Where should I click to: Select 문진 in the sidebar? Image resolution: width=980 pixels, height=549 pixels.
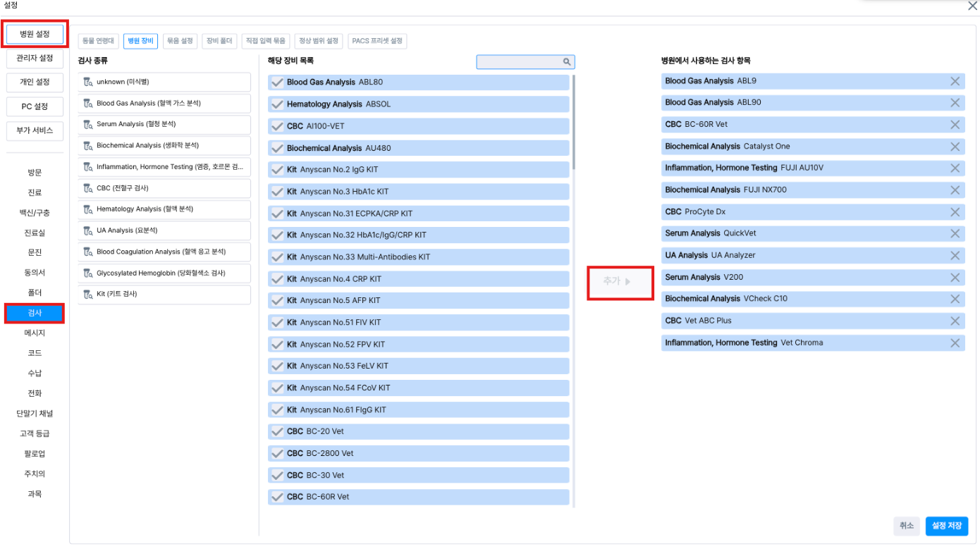coord(35,252)
